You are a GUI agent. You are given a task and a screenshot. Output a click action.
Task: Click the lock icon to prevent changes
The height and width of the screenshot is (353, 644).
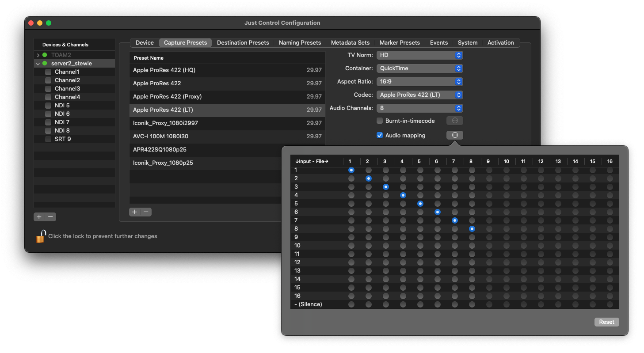click(41, 236)
